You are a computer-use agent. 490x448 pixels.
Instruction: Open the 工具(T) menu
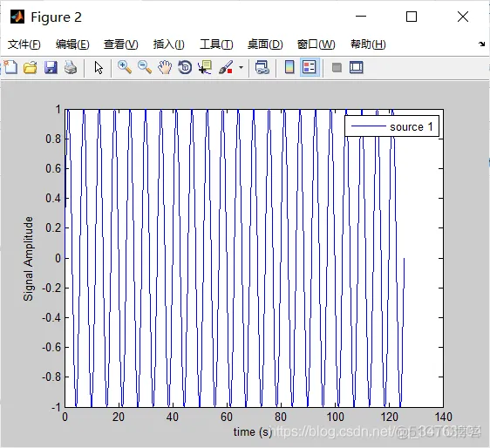click(x=216, y=44)
